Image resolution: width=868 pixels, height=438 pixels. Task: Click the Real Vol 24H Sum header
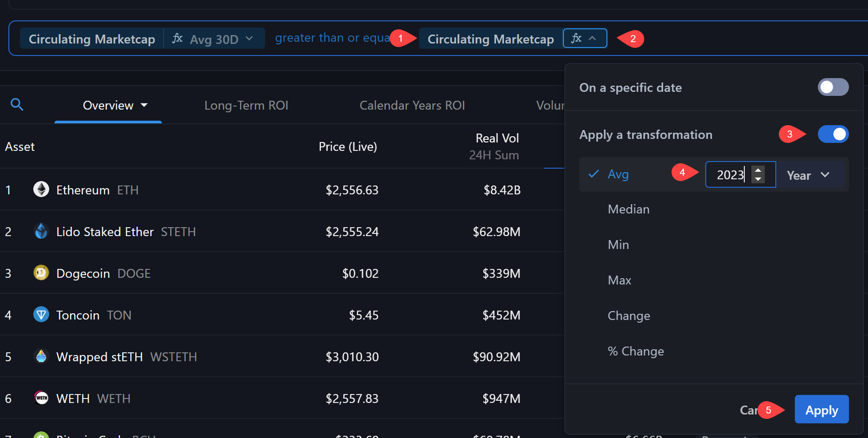pyautogui.click(x=494, y=146)
